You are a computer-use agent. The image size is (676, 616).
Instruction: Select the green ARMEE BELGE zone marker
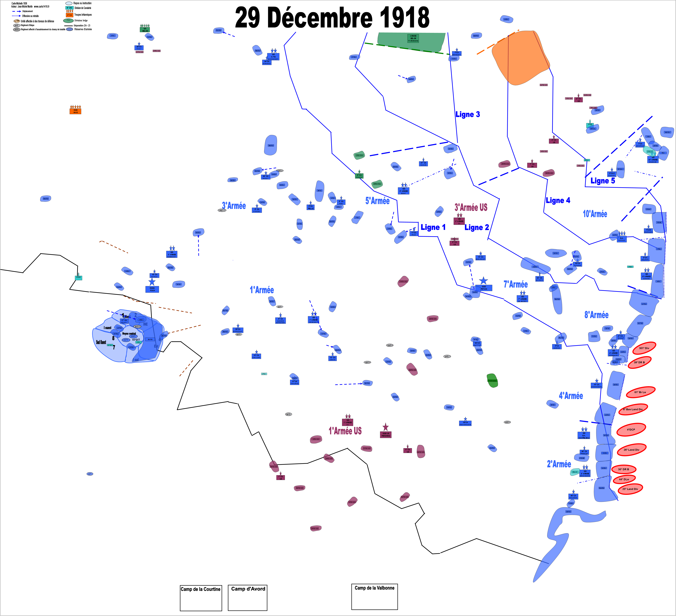(x=413, y=38)
